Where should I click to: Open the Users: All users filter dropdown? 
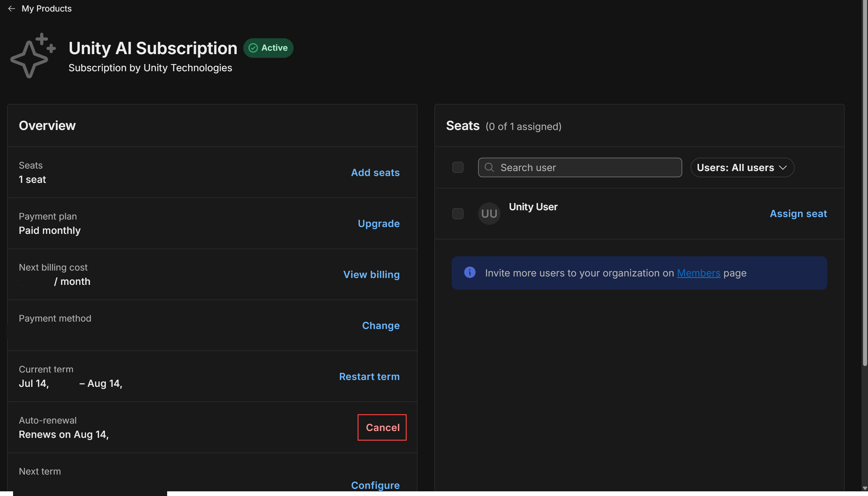(742, 168)
